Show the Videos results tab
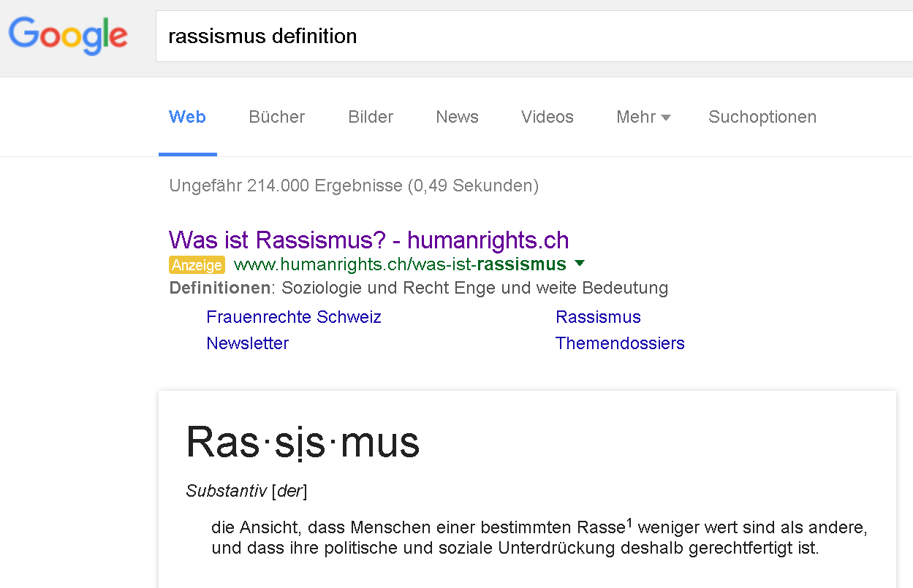The image size is (913, 588). point(547,117)
